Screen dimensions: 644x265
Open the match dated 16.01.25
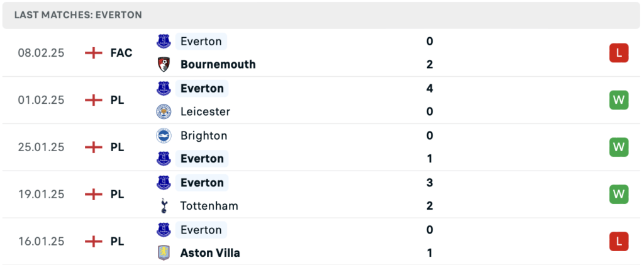tap(322, 241)
